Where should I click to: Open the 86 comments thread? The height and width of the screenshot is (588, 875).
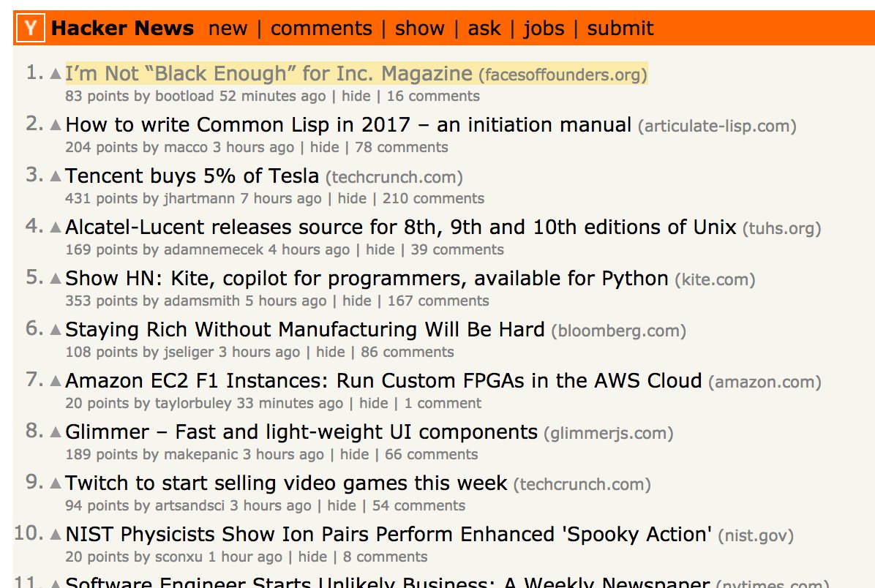pos(408,352)
